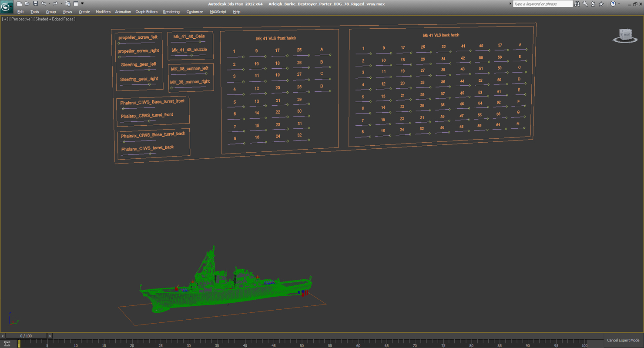The image size is (644, 348).
Task: Click the ViewCube in the viewport corner
Action: (x=625, y=36)
